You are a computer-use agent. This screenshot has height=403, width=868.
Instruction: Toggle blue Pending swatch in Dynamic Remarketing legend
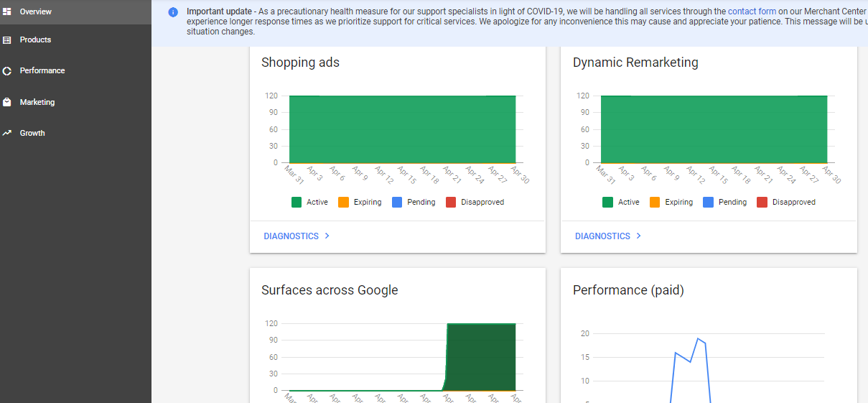click(x=709, y=203)
